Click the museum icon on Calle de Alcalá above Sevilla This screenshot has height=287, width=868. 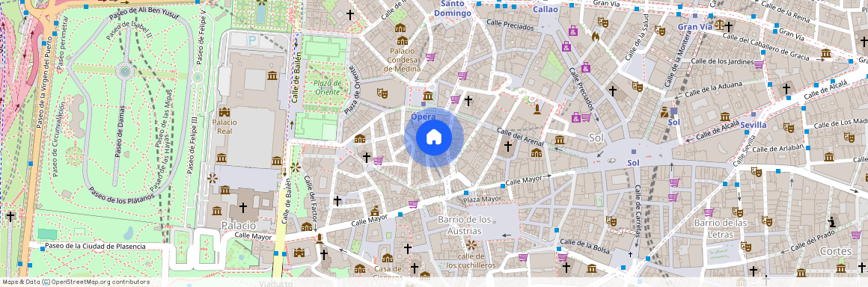[724, 116]
